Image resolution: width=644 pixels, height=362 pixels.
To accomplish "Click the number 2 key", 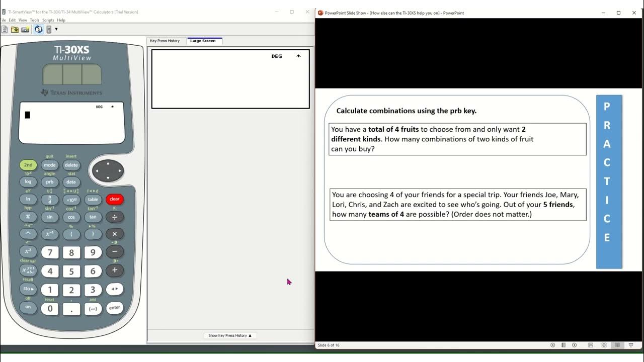I will click(71, 290).
